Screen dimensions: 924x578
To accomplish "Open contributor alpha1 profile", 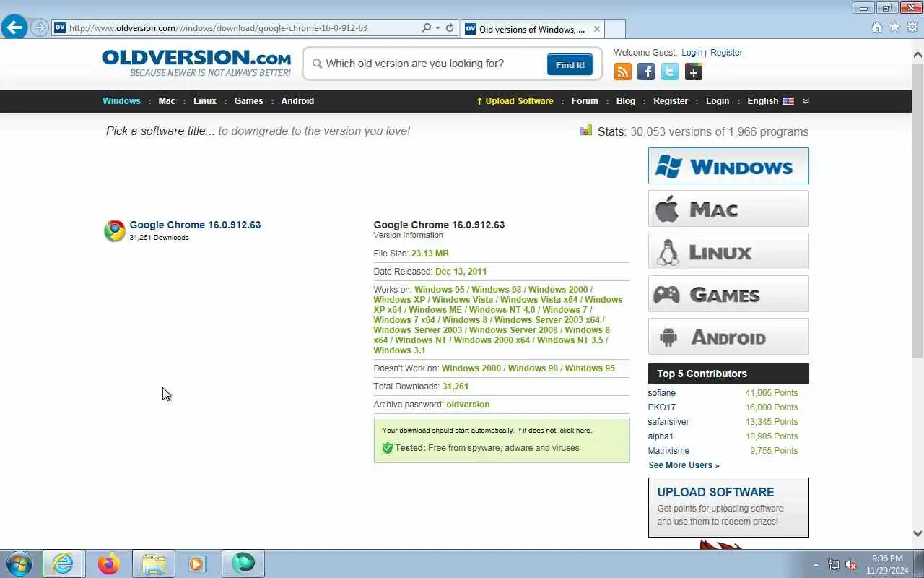I will coord(661,436).
